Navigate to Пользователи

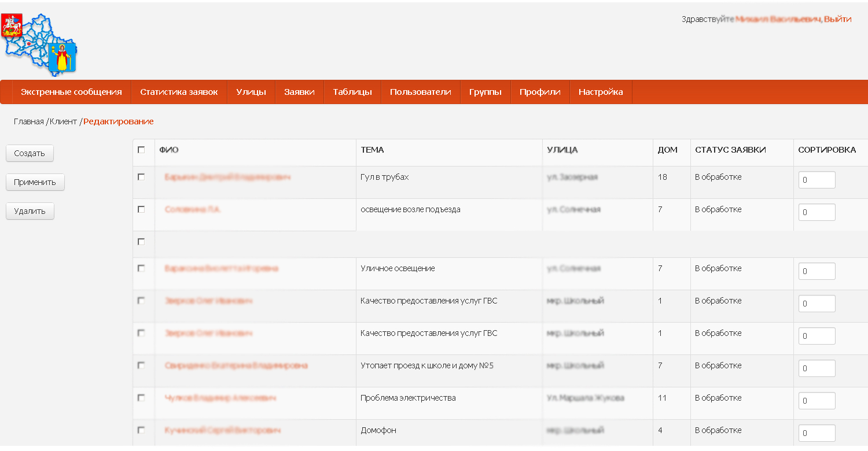click(x=421, y=92)
